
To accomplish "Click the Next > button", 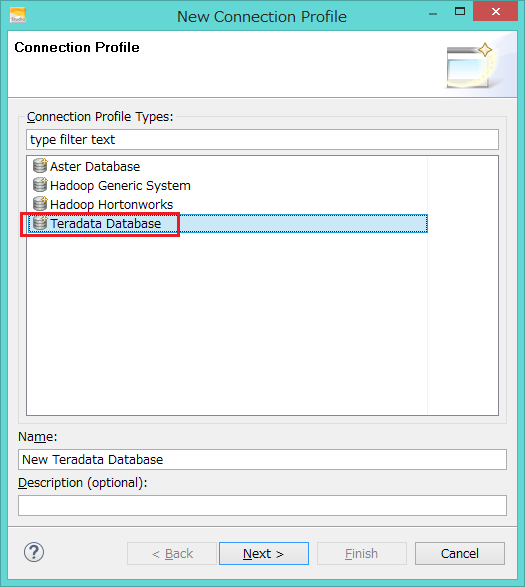I will coord(264,553).
